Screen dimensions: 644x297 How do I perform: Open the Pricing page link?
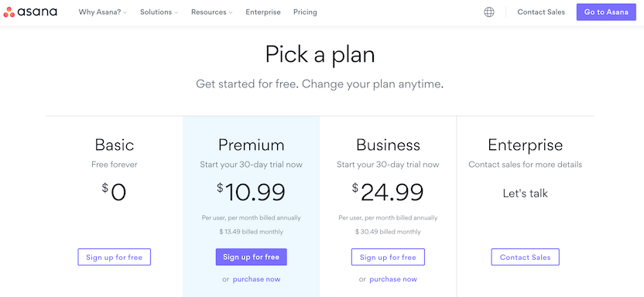tap(305, 12)
